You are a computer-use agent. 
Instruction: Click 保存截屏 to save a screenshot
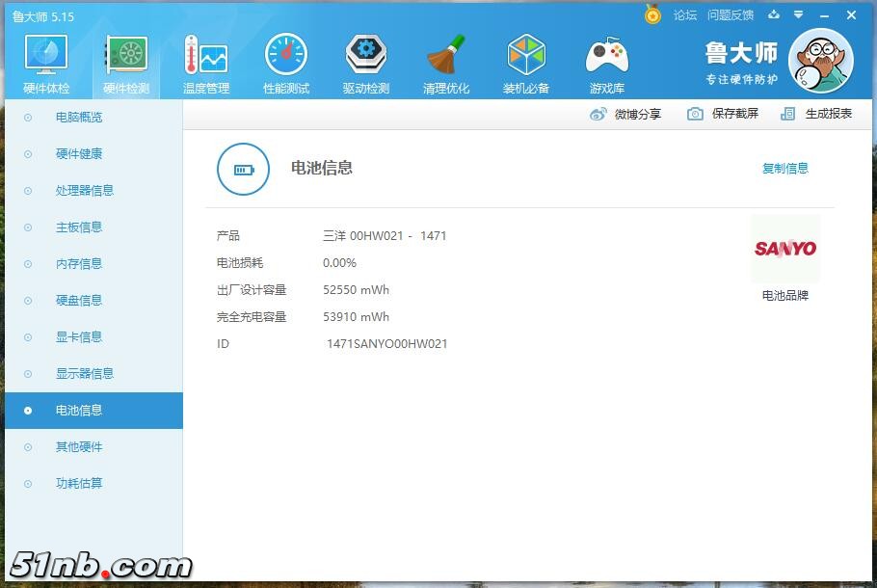tap(728, 113)
